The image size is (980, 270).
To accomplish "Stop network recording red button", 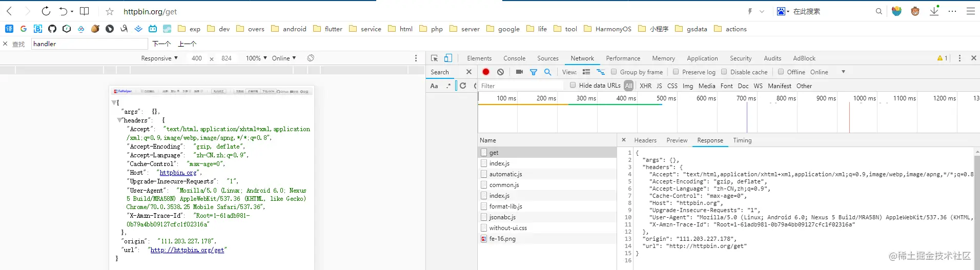I will click(486, 72).
